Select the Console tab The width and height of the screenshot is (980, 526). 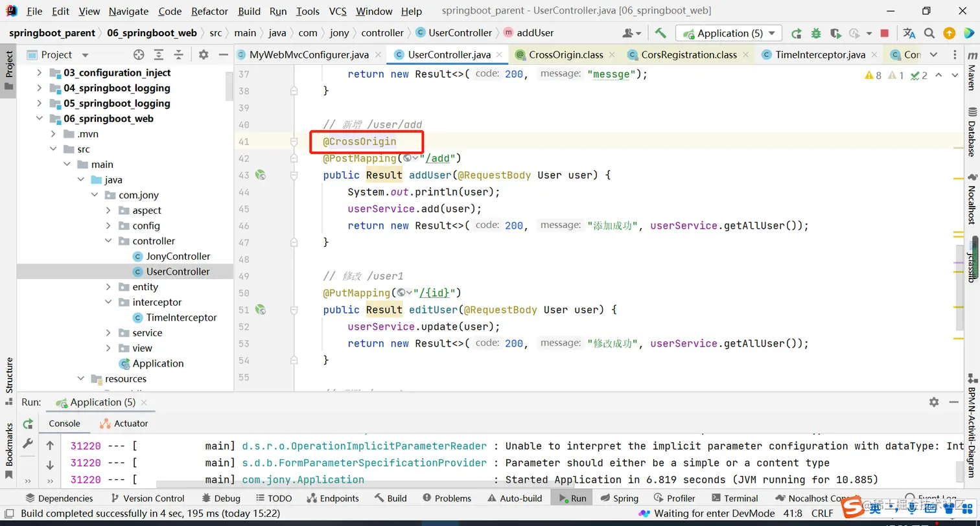pos(65,424)
